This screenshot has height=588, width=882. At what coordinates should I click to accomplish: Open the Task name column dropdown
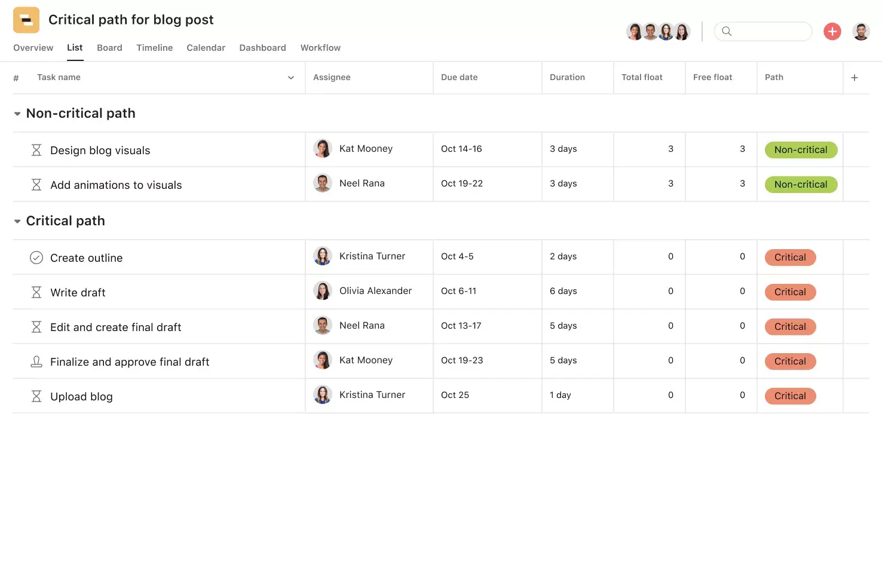291,77
